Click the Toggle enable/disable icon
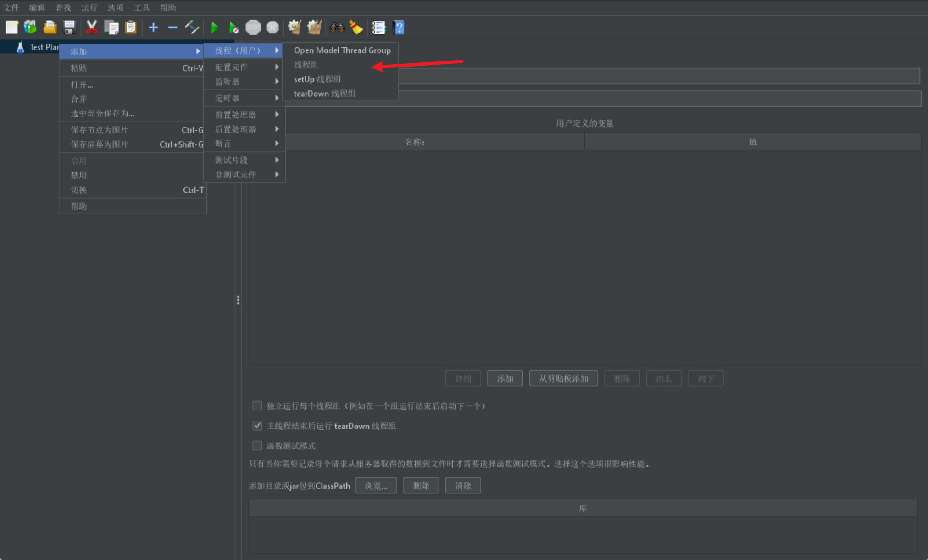Image resolution: width=928 pixels, height=560 pixels. 192,28
